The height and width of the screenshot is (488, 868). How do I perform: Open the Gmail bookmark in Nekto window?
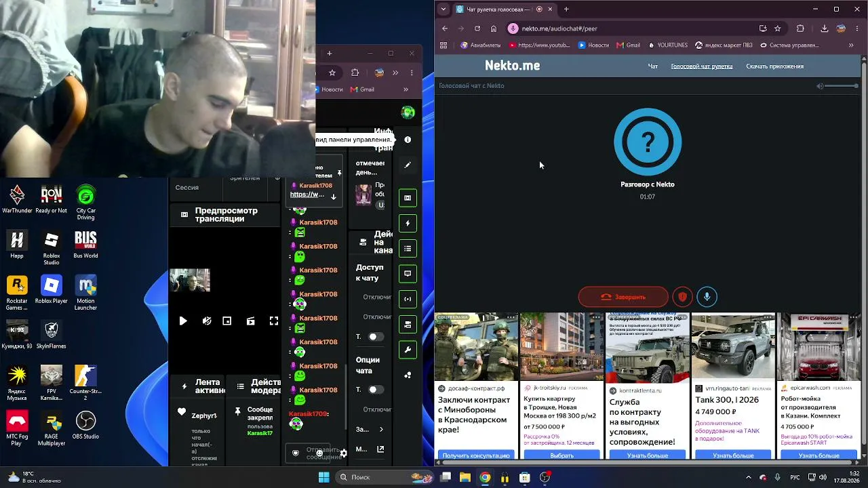coord(628,45)
